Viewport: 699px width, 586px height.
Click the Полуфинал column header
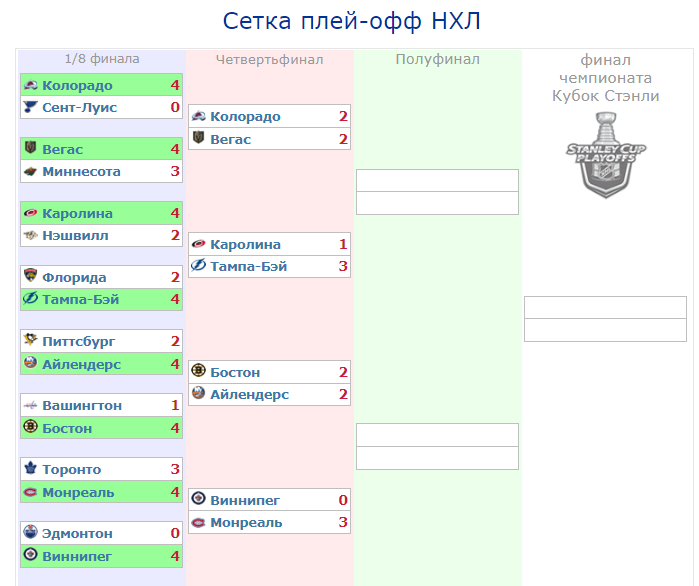[x=437, y=60]
